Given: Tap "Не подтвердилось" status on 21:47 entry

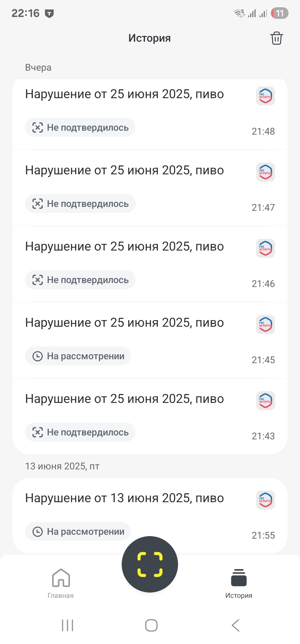Looking at the screenshot, I should (x=80, y=204).
